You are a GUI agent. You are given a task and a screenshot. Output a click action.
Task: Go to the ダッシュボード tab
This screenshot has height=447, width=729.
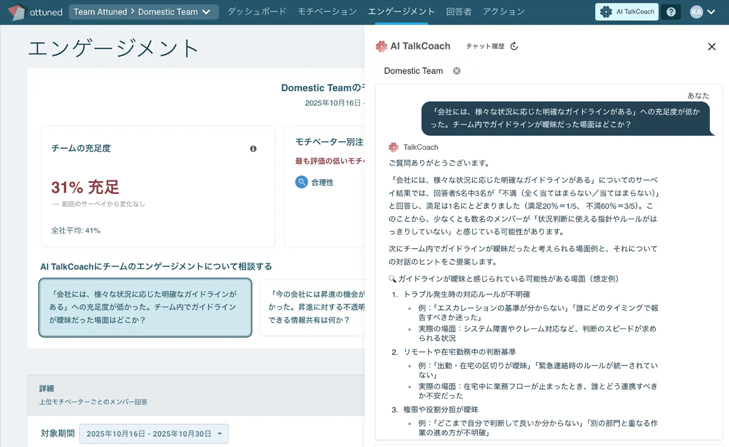(256, 12)
